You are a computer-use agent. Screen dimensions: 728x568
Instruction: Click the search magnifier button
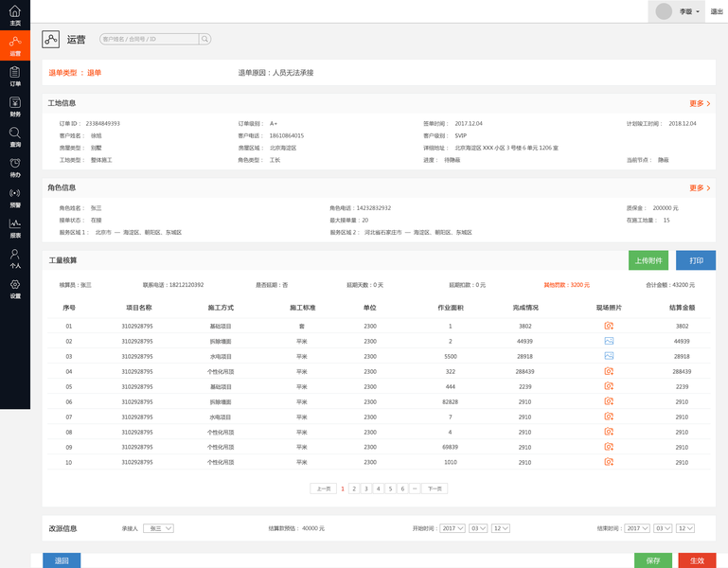[x=204, y=39]
